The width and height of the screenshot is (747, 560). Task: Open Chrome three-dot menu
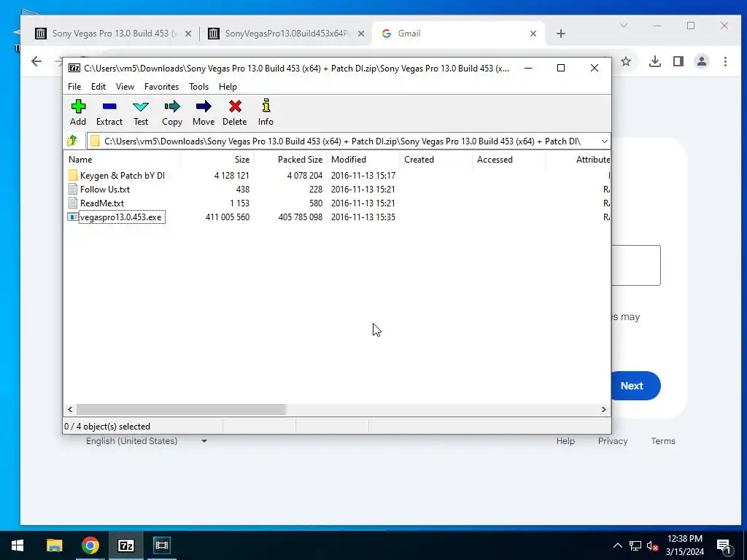(x=725, y=61)
